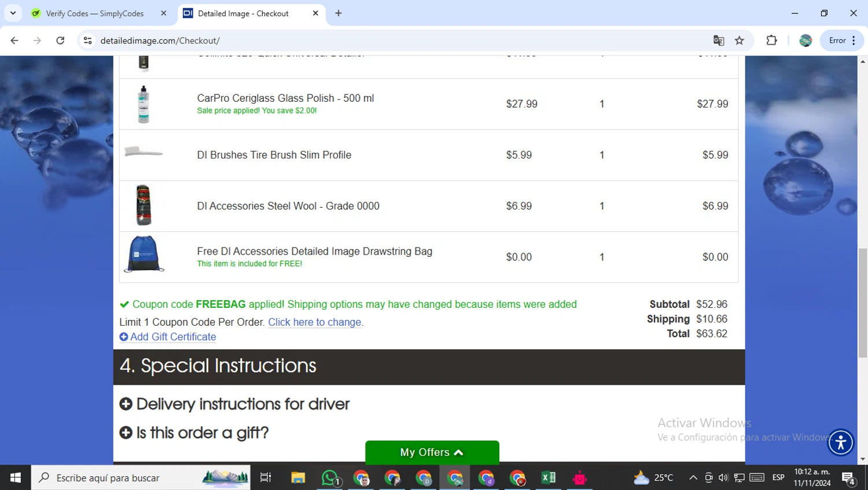Screen dimensions: 868x490
Task: Go forward in browser history
Action: pos(37,40)
